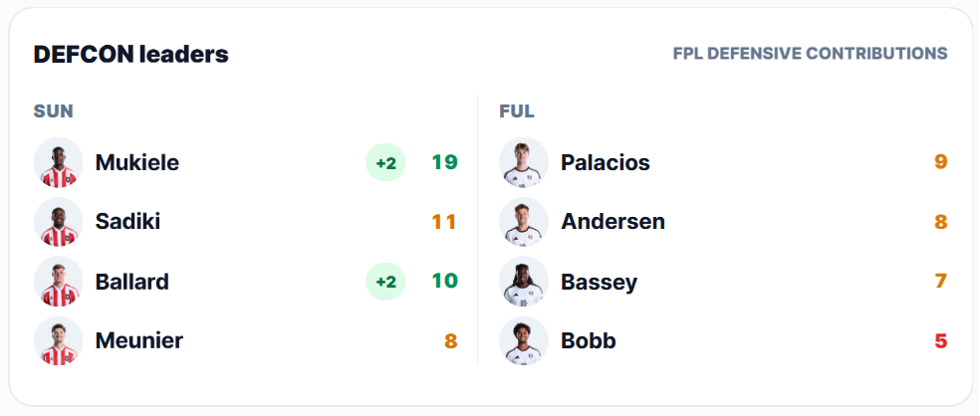This screenshot has height=416, width=980.
Task: Click Andersen's player photo
Action: 524,222
